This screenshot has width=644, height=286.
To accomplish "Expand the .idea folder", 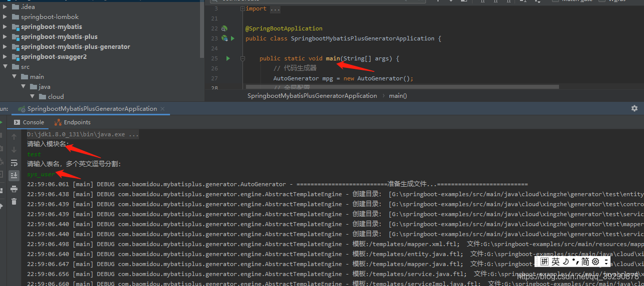I will pyautogui.click(x=5, y=6).
